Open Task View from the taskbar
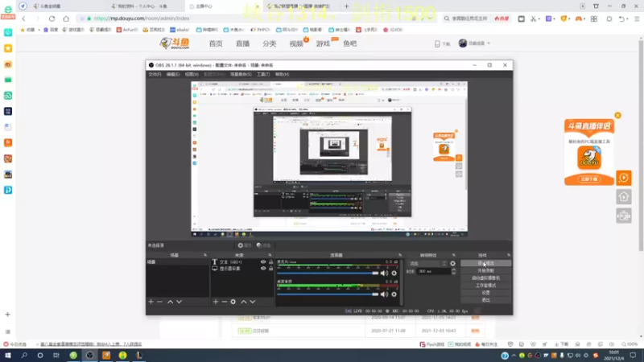 [56, 356]
